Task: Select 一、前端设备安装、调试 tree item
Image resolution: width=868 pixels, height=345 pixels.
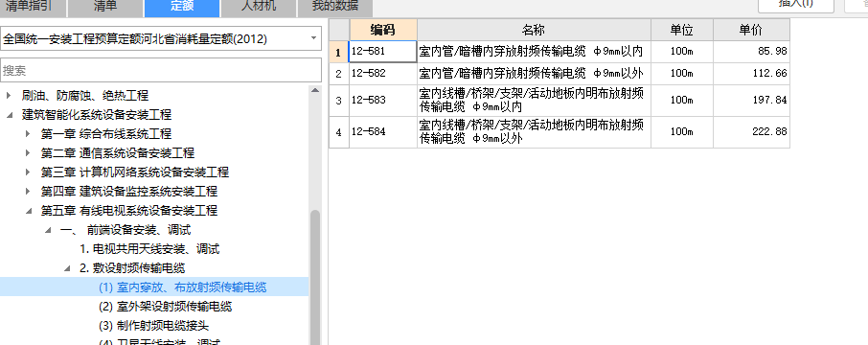Action: [126, 230]
